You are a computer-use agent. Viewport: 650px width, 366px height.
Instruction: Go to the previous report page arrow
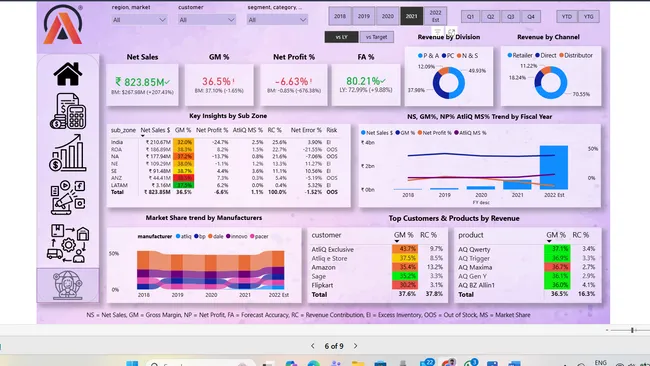(x=313, y=346)
